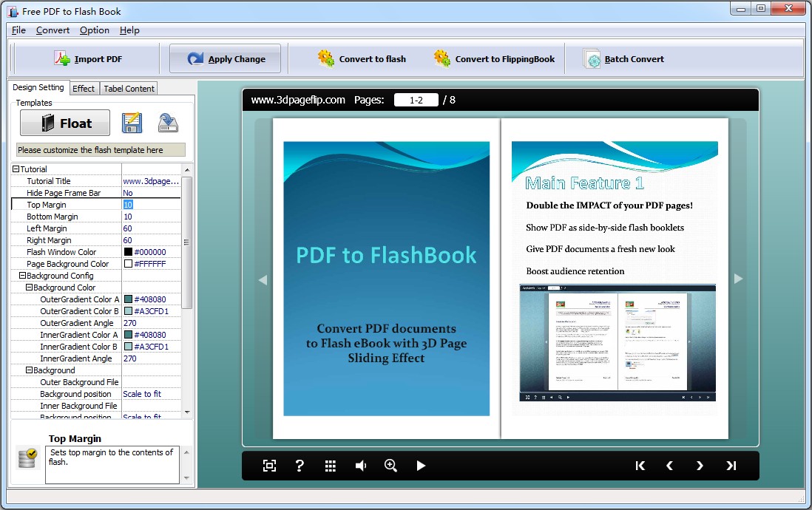
Task: Click the left PDF to FlashBook page
Action: (x=386, y=279)
